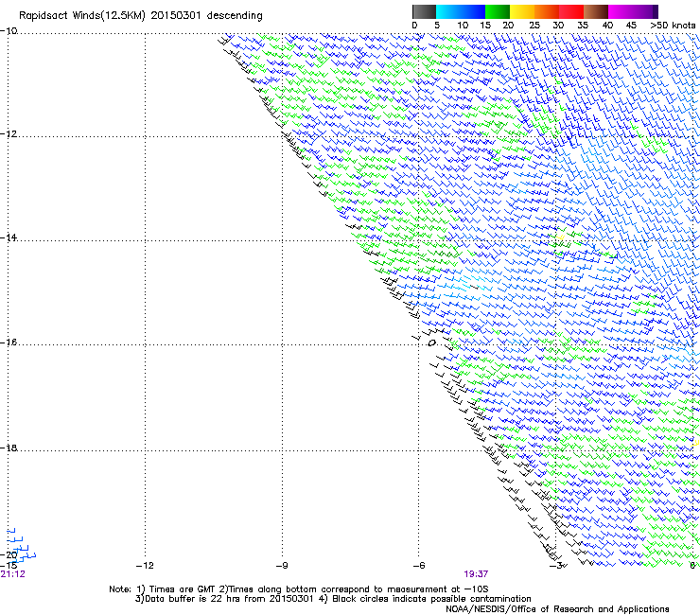Image resolution: width=700 pixels, height=615 pixels.
Task: Click the -12 longitude axis label
Action: pos(145,566)
